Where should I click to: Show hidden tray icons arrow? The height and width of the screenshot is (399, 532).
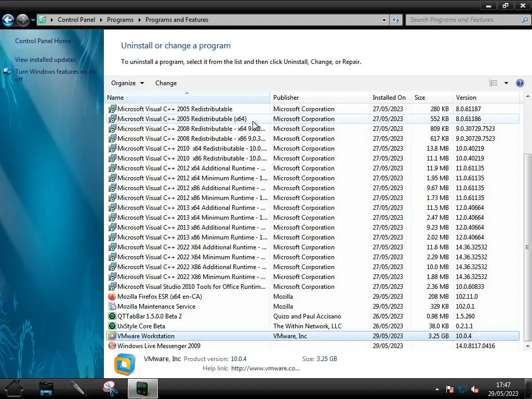pyautogui.click(x=437, y=389)
